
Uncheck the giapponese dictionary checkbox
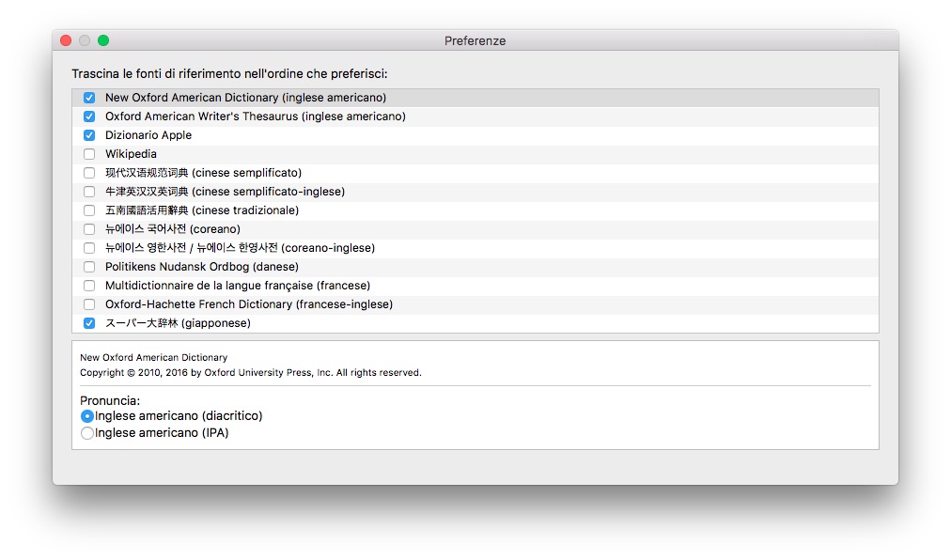89,323
